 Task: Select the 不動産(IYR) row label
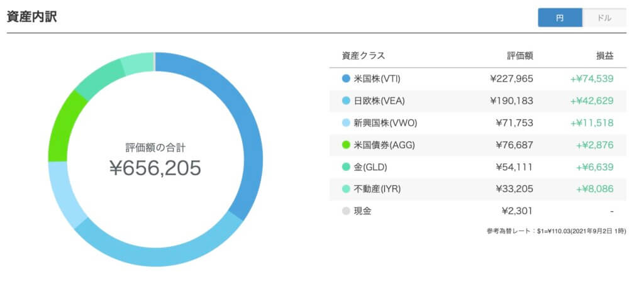[x=377, y=189]
